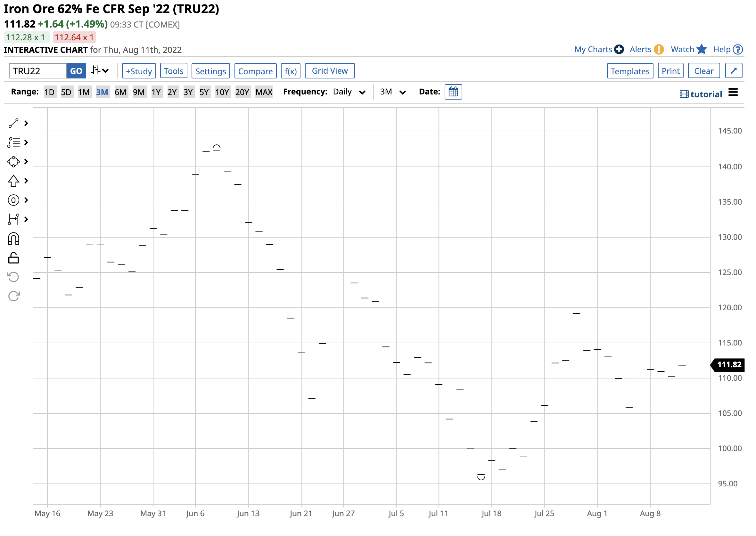Open the hamburger menu beside tutorial

[x=733, y=93]
